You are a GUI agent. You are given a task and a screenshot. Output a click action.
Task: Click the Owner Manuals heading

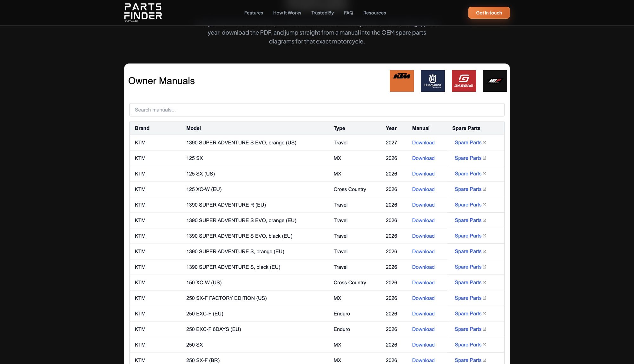coord(161,81)
